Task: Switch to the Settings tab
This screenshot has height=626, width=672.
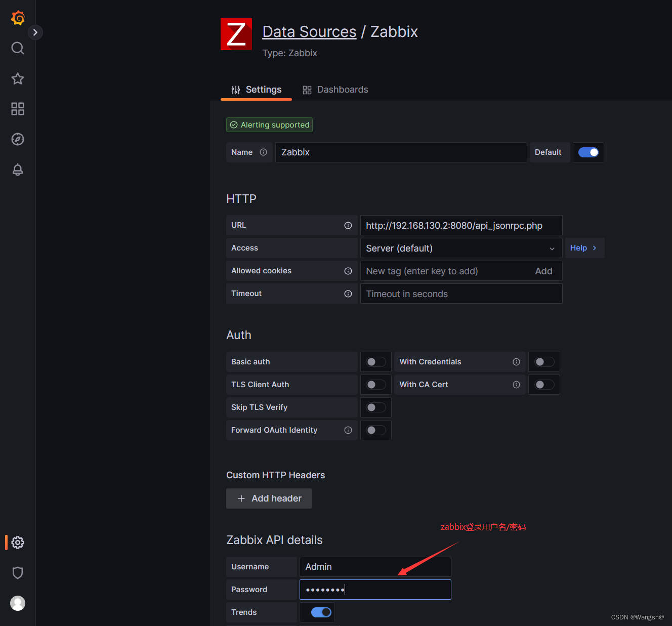Action: pyautogui.click(x=256, y=90)
